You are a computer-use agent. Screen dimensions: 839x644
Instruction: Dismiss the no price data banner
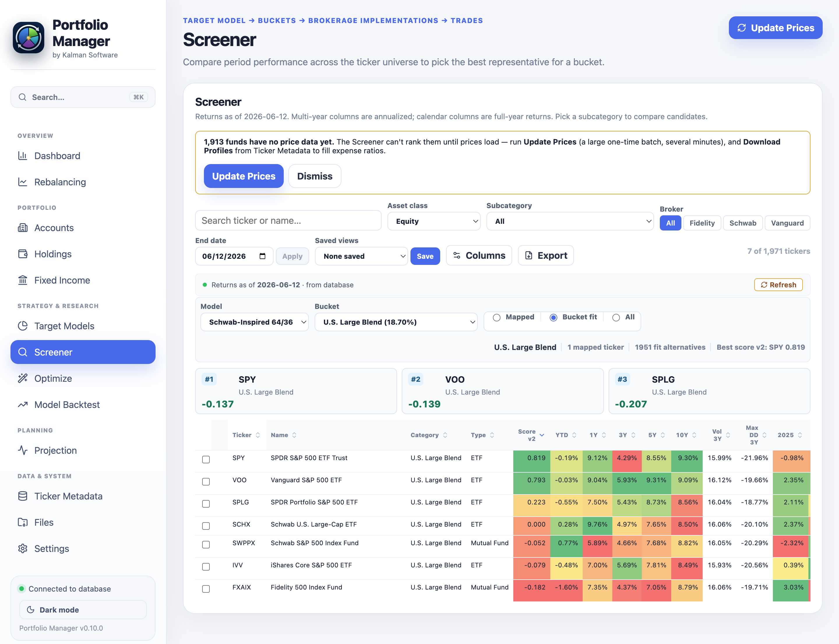point(315,176)
